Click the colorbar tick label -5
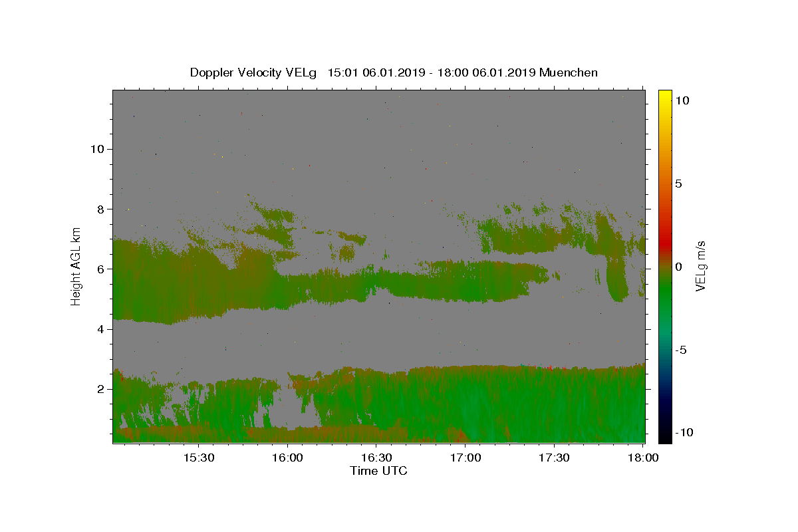Image resolution: width=798 pixels, height=532 pixels. click(680, 350)
